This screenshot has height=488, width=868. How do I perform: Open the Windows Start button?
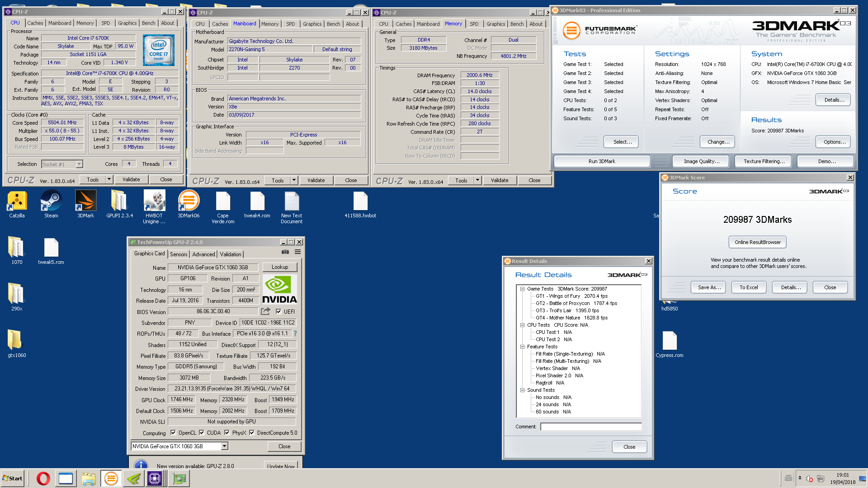tap(13, 479)
